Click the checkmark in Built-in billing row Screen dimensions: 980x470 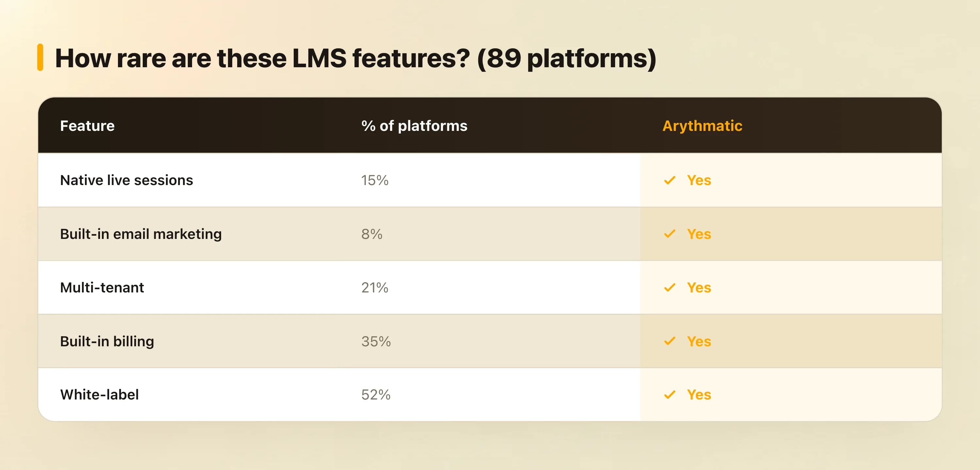coord(670,341)
